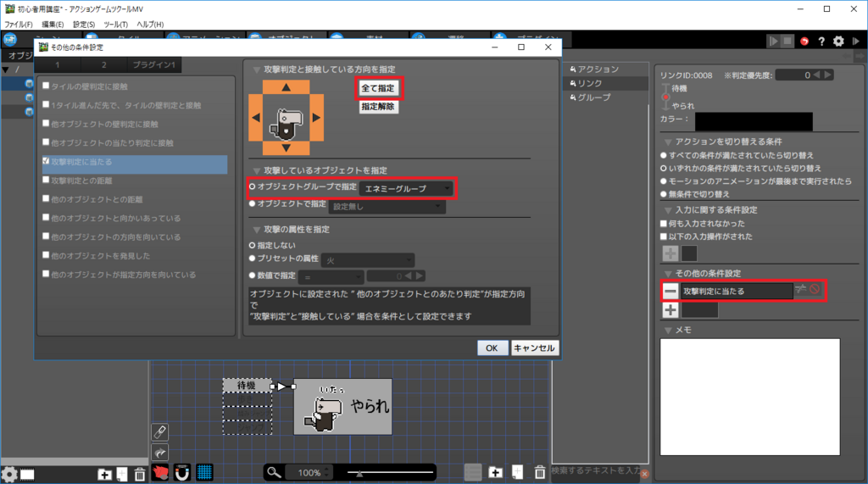Switch to tab 2 in dialog

[103, 64]
